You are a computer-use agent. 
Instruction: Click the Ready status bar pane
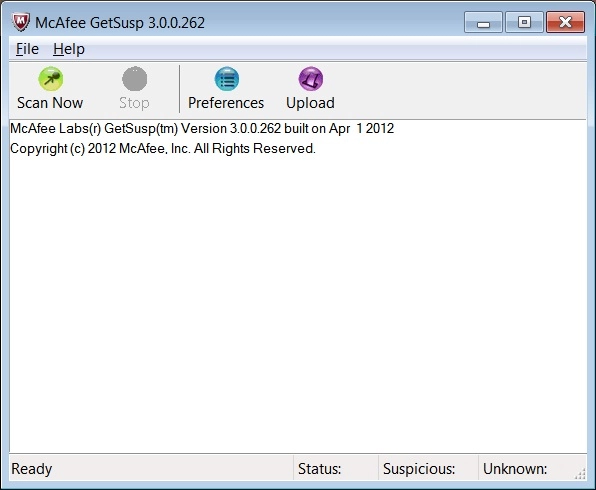click(151, 469)
